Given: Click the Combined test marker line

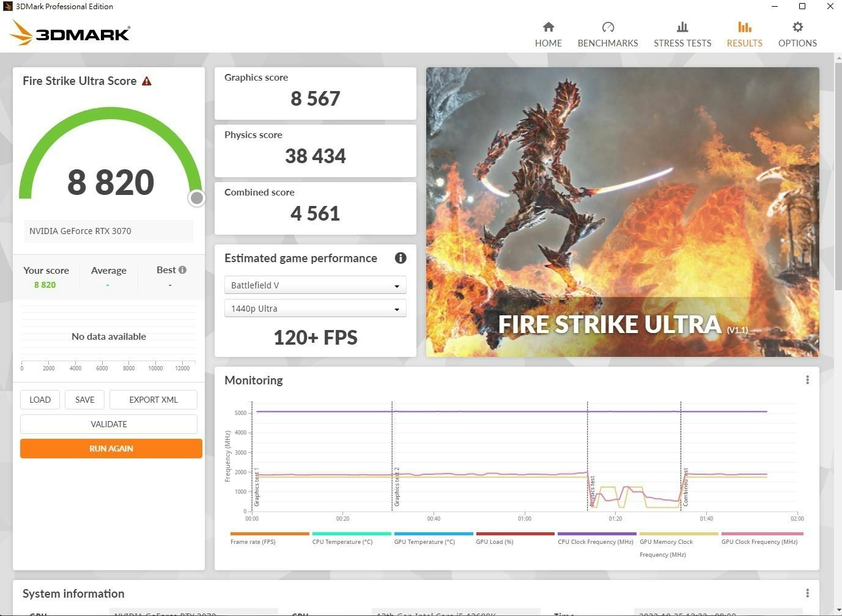Looking at the screenshot, I should pyautogui.click(x=681, y=457).
